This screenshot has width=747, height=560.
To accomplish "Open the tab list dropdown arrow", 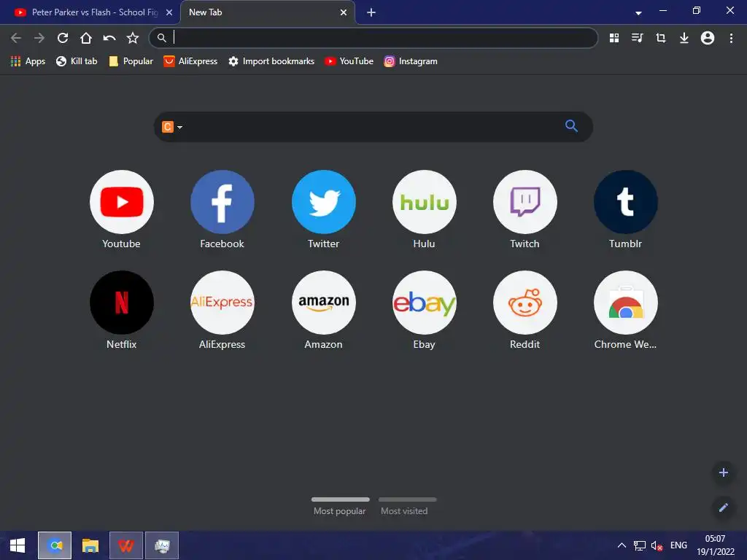I will coord(638,13).
